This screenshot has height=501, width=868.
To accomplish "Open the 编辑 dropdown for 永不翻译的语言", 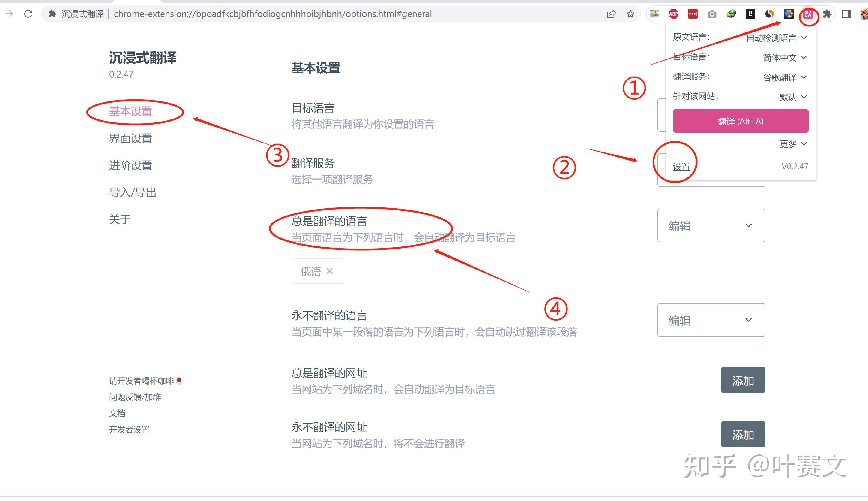I will pyautogui.click(x=711, y=320).
